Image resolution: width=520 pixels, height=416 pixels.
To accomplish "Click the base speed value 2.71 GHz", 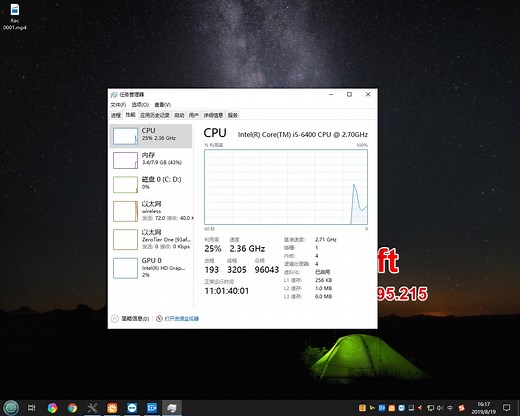I will [326, 240].
